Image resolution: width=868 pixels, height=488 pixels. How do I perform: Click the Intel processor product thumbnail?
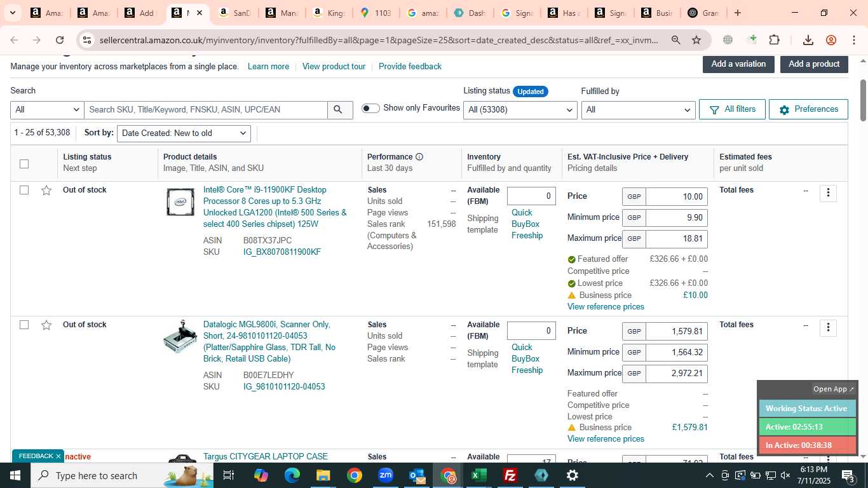click(180, 202)
